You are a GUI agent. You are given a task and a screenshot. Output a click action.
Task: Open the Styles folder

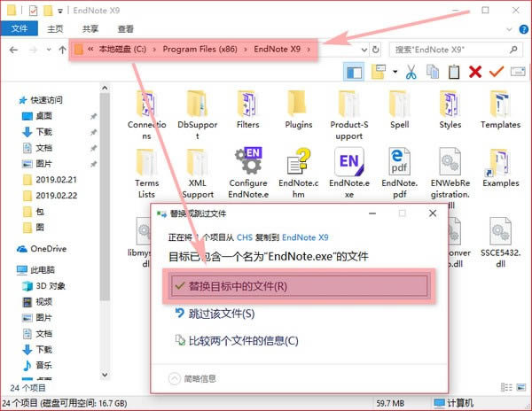coord(450,110)
